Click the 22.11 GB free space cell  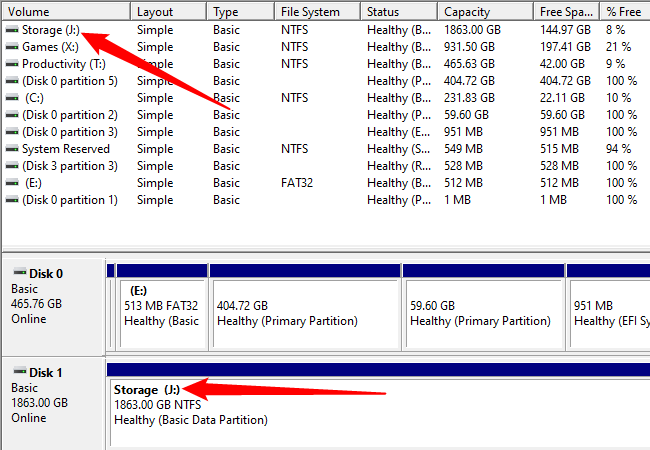tap(562, 98)
